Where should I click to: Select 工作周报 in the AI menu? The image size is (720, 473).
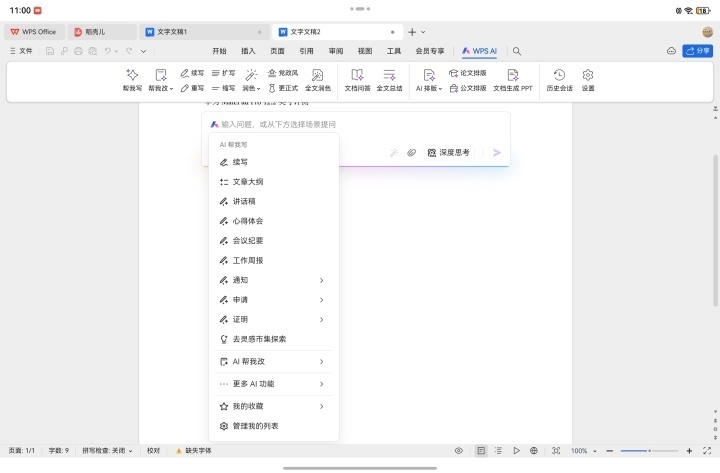[274, 260]
